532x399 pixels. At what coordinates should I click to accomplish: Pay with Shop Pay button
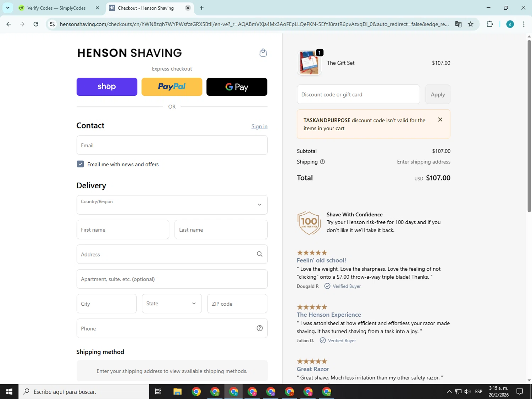107,87
